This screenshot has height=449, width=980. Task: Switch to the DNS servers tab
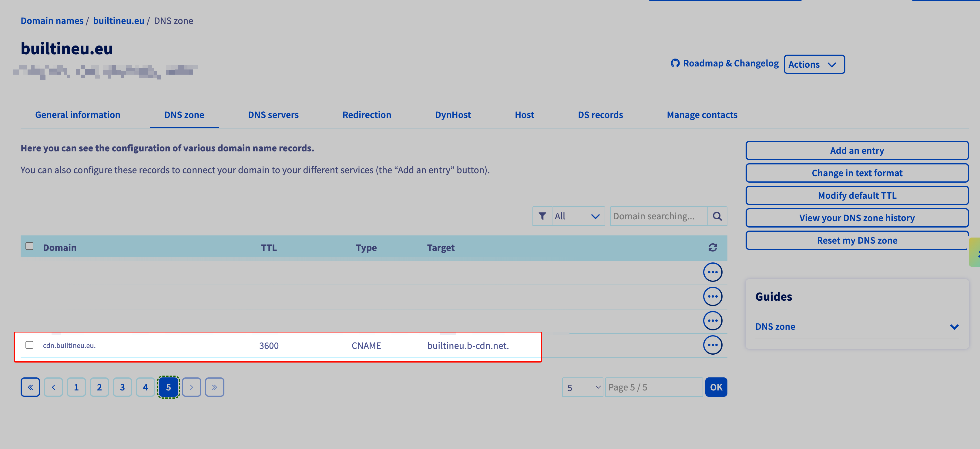pos(273,115)
